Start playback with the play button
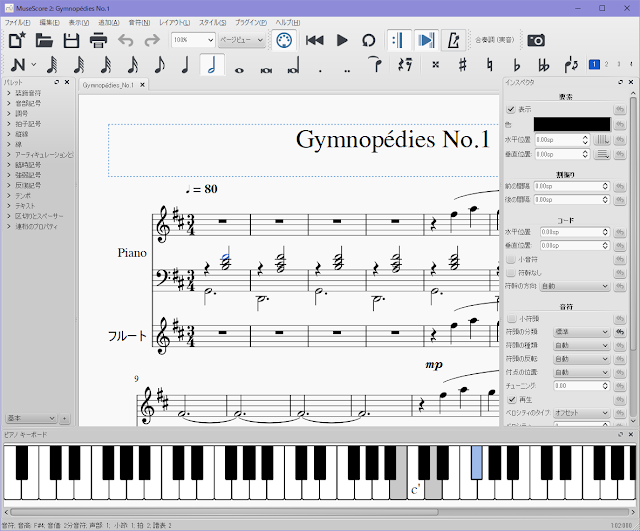The height and width of the screenshot is (531, 640). (342, 40)
